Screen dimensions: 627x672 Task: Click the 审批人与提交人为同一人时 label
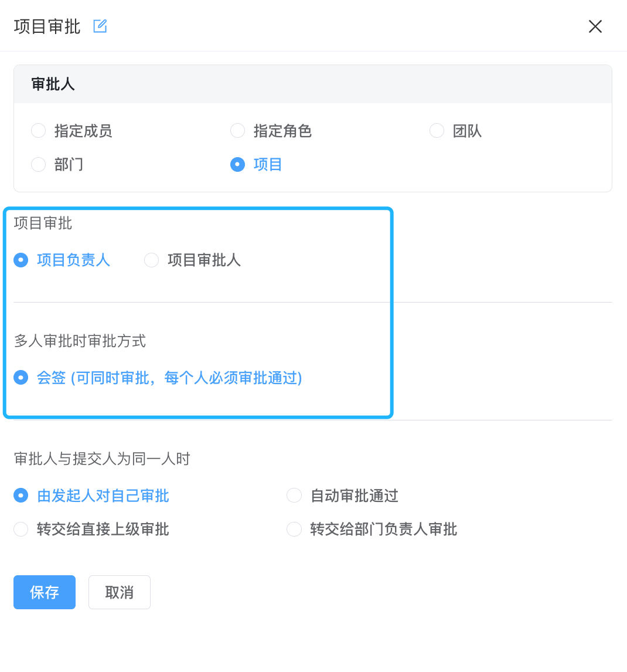click(x=102, y=459)
